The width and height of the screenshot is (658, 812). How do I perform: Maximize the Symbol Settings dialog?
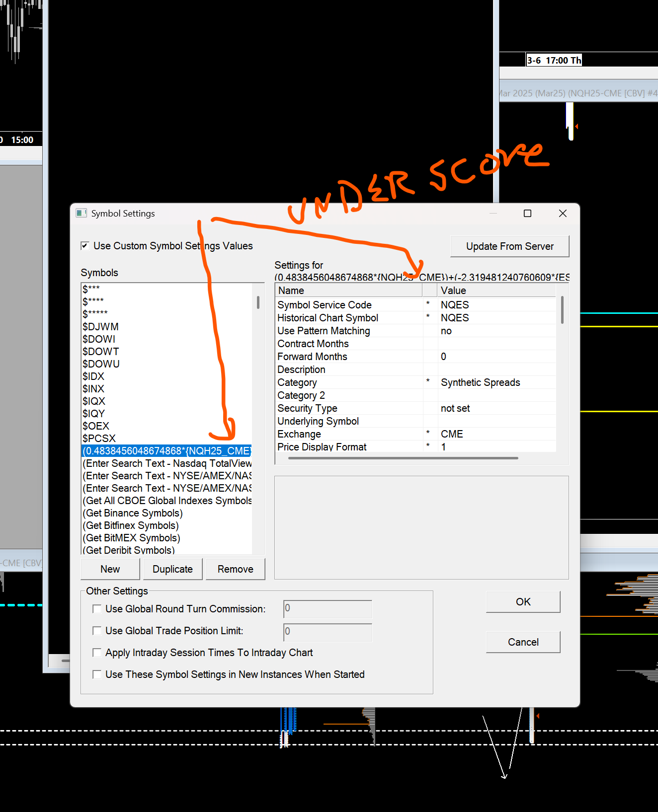pos(527,213)
